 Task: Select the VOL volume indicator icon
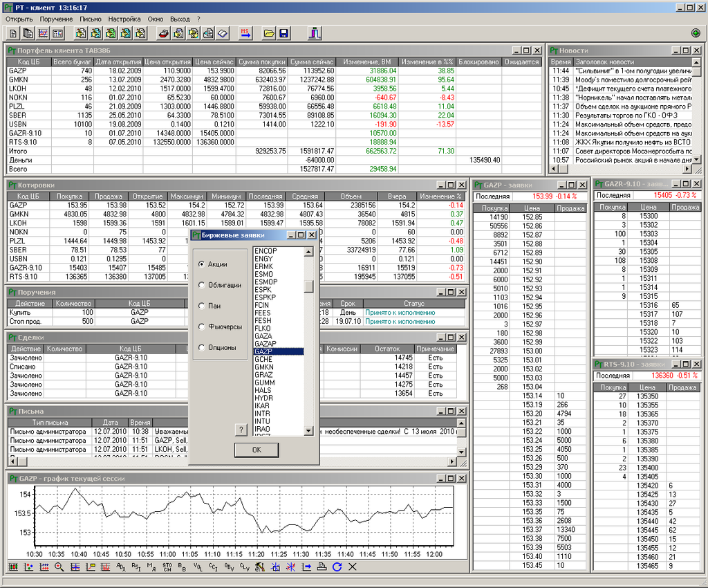[198, 567]
